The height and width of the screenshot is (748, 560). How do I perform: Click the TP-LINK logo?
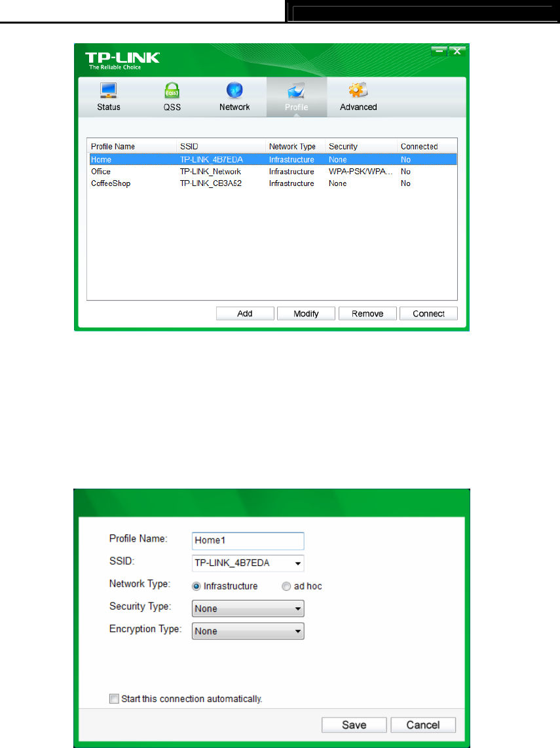[x=122, y=60]
